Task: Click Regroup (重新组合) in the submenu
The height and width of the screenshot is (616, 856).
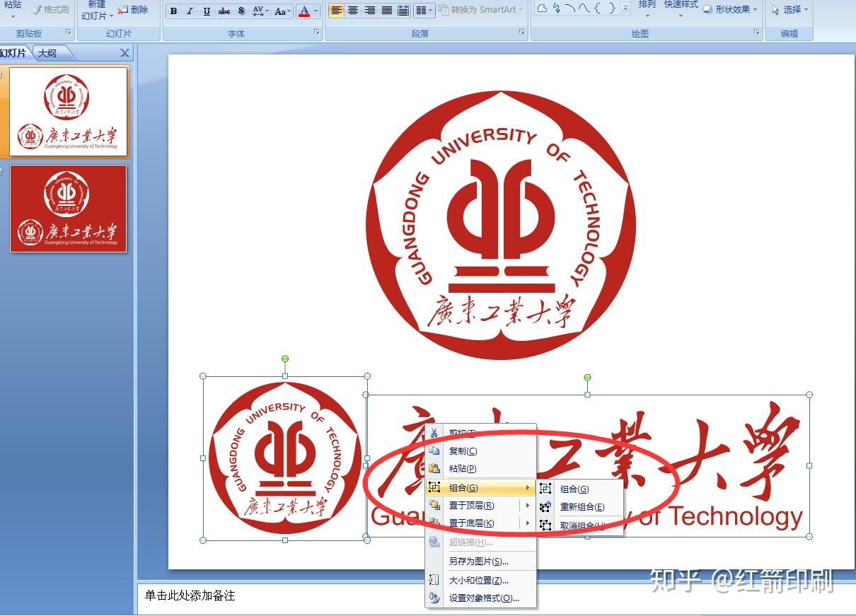Action: (x=580, y=507)
